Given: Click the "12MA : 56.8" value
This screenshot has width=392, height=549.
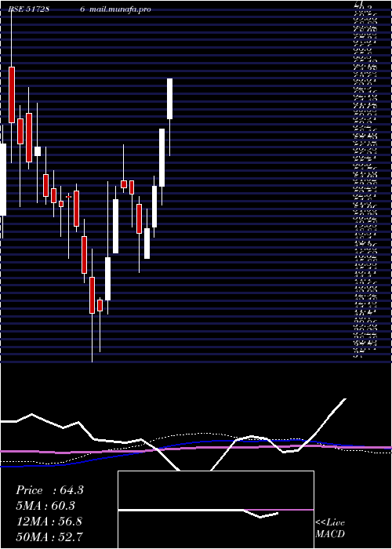Looking at the screenshot, I should (x=49, y=522).
